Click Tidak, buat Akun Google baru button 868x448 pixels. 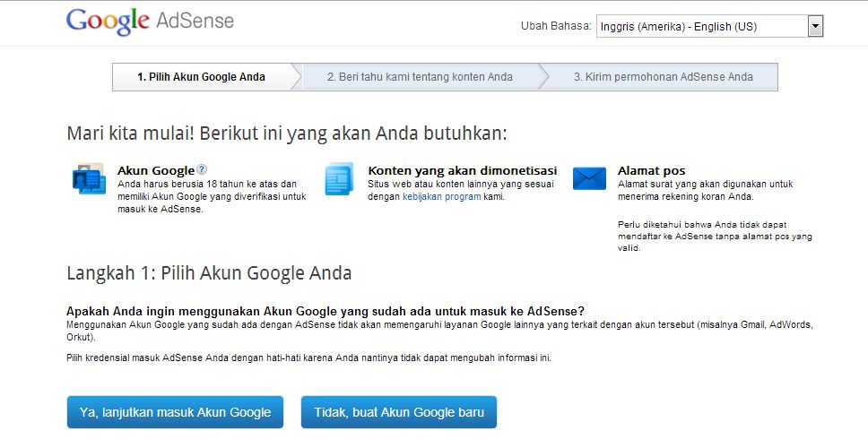[x=399, y=412]
